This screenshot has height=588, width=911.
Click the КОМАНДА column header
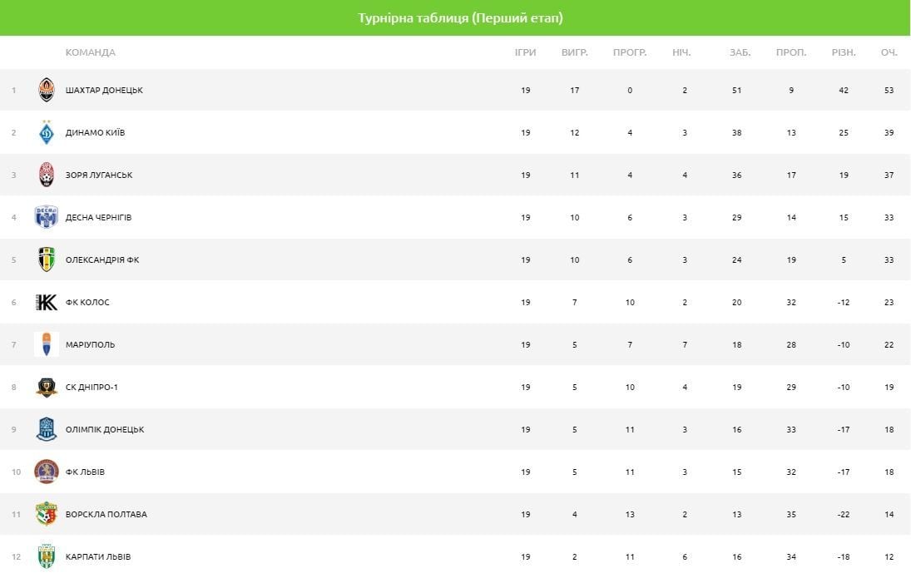pyautogui.click(x=90, y=52)
